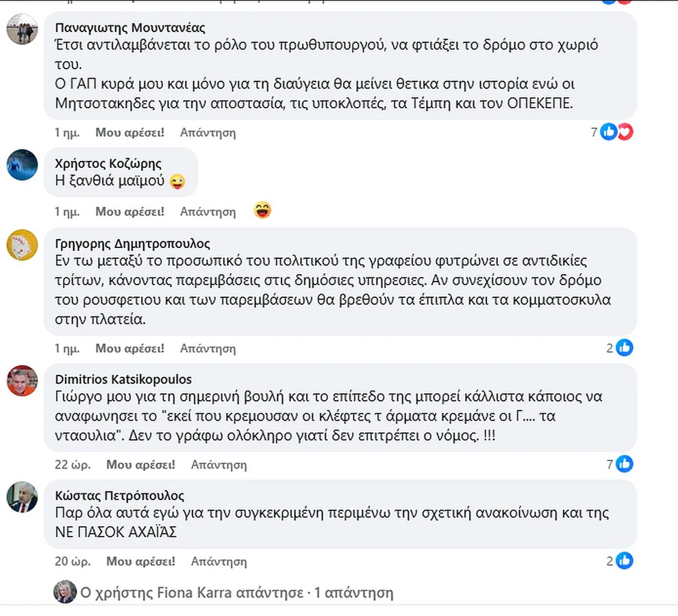Open Παναγιωτης Μουντανέας profile picture
The width and height of the screenshot is (678, 616).
click(x=22, y=29)
